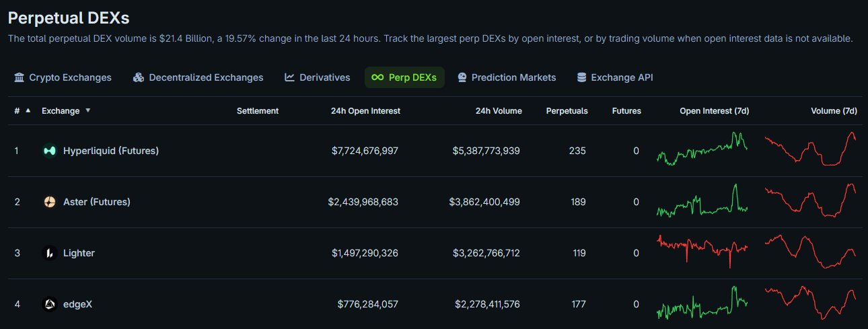Sort by rank using the # arrow
Image resolution: width=868 pixels, height=329 pixels.
[x=28, y=110]
